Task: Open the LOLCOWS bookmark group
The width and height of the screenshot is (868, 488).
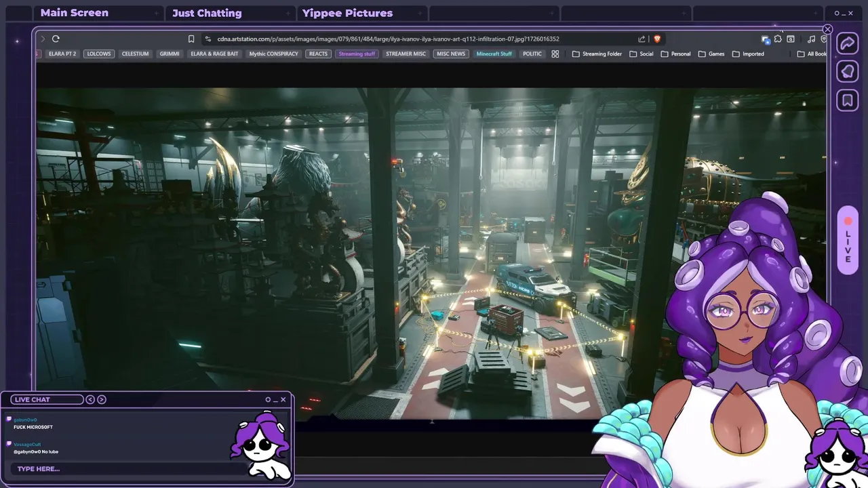Action: point(99,54)
